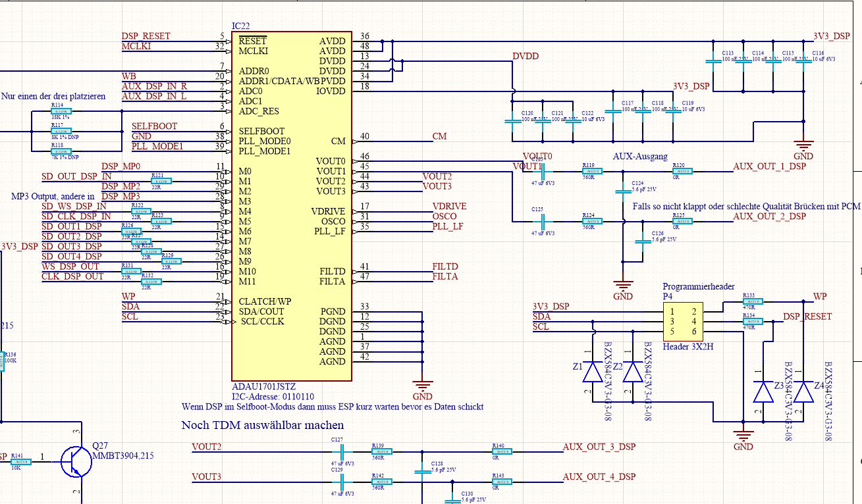Screen dimensions: 862x504
Task: Click capacitor C127 on VOUT2 line
Action: 341,451
